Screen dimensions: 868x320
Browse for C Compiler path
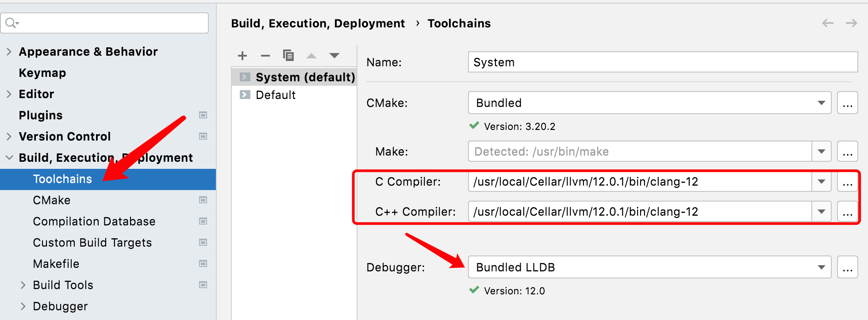click(848, 182)
